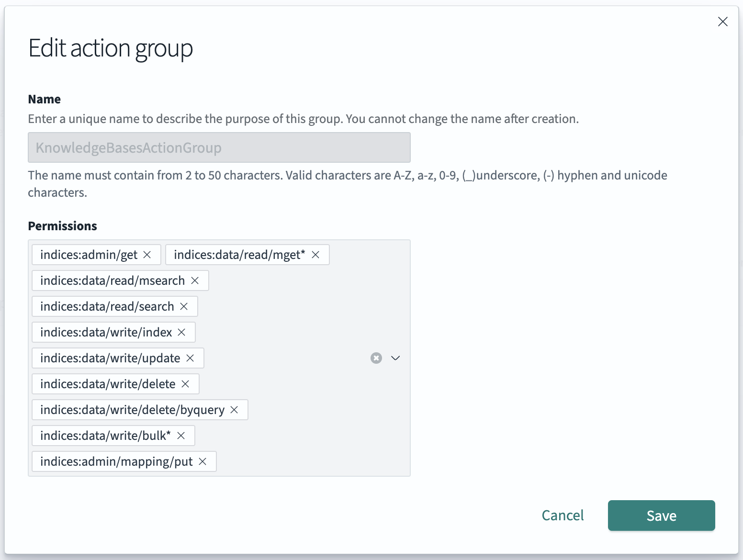This screenshot has height=560, width=743.
Task: Remove the indices:data/write/update permission
Action: point(190,358)
